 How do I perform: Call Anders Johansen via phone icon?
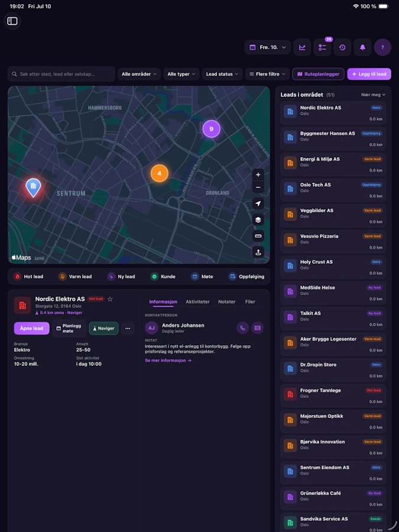[242, 327]
